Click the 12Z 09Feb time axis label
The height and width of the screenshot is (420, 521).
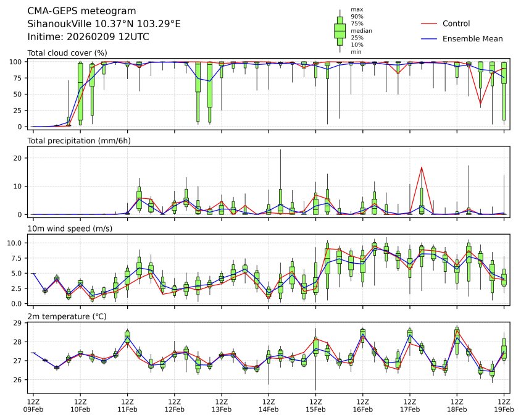point(33,405)
